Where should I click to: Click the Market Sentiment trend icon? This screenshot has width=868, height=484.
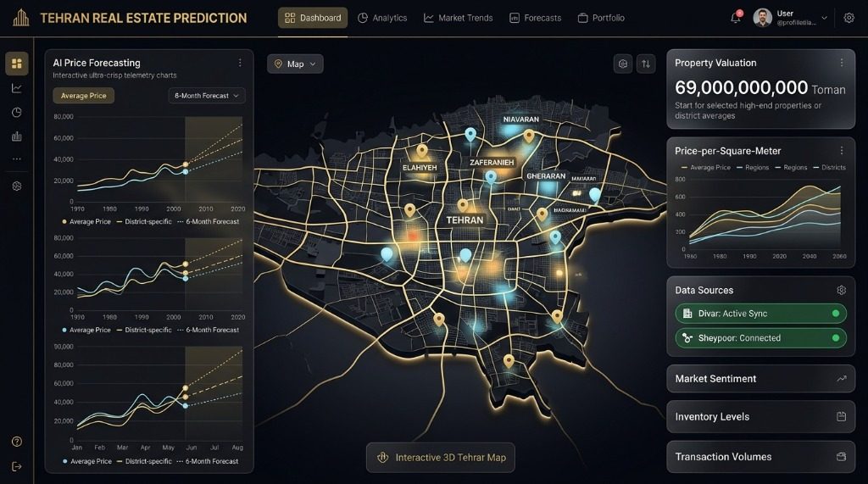pos(842,379)
